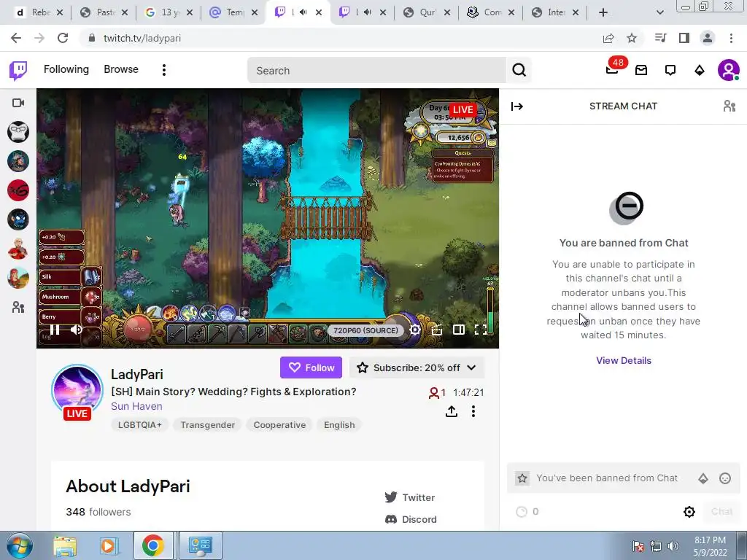Open Chrome three-dot menu
Screen dimensions: 747x560
coord(731,38)
